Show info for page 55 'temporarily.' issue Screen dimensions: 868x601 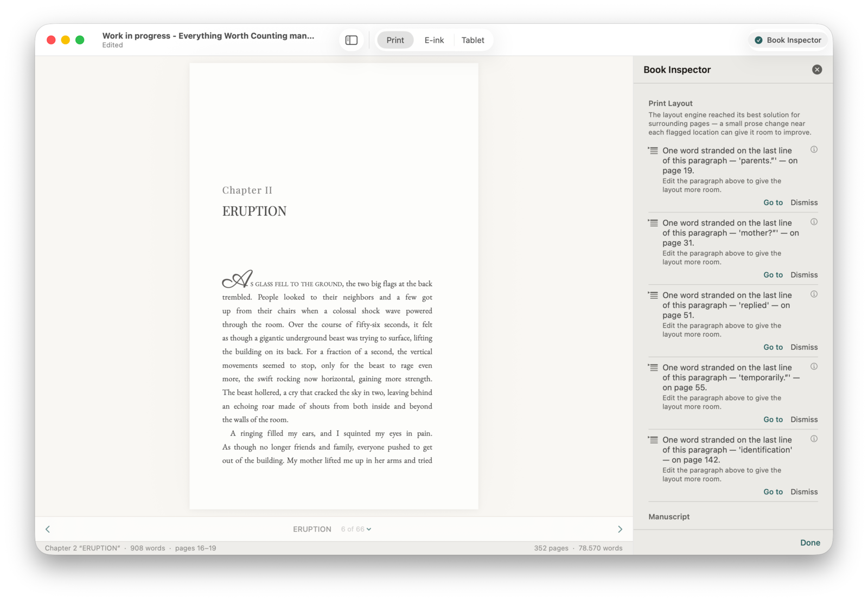tap(814, 367)
